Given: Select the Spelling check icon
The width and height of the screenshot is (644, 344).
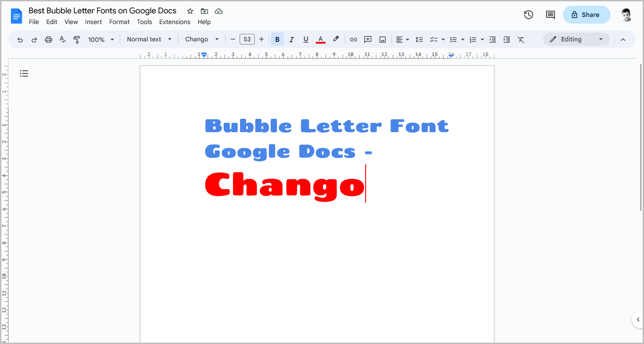Looking at the screenshot, I should (x=62, y=39).
